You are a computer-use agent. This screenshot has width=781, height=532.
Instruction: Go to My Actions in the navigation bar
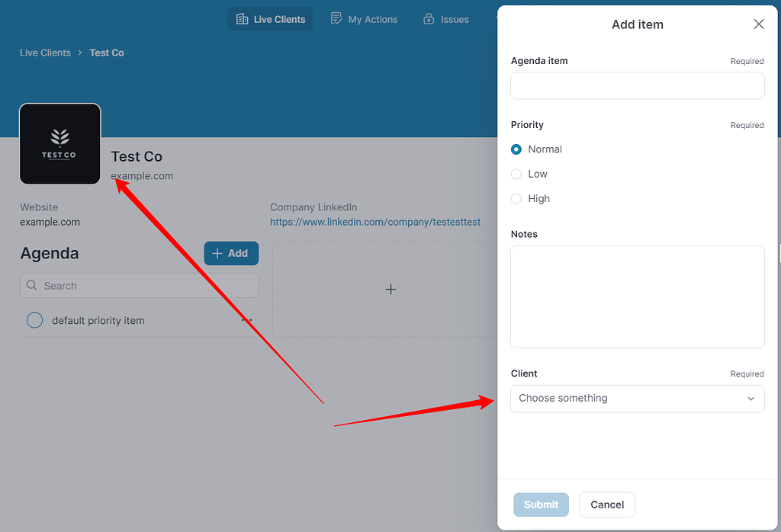(373, 19)
